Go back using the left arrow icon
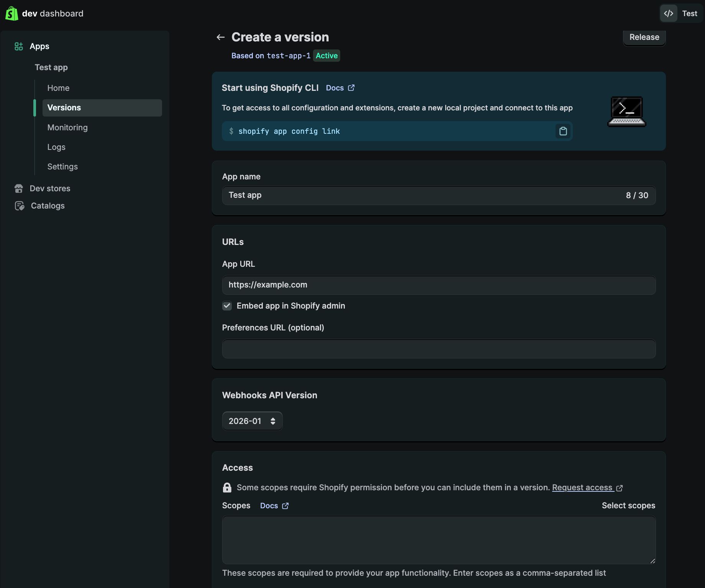The image size is (705, 588). point(221,37)
